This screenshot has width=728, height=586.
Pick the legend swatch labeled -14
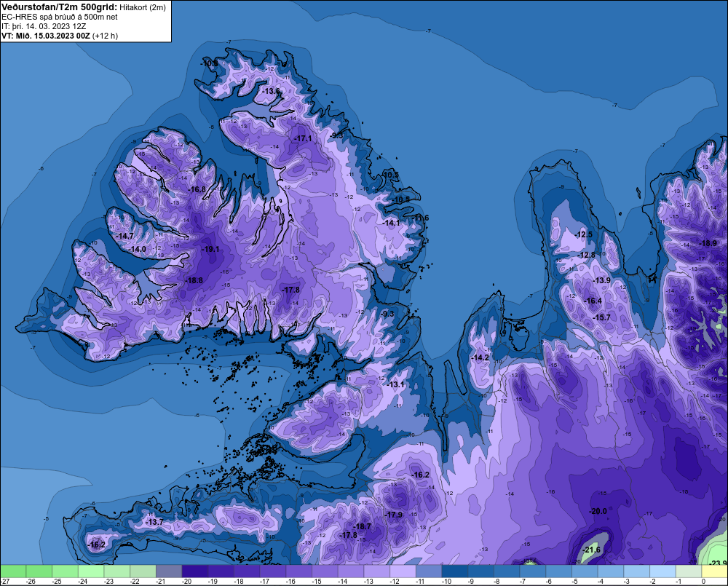pyautogui.click(x=351, y=571)
